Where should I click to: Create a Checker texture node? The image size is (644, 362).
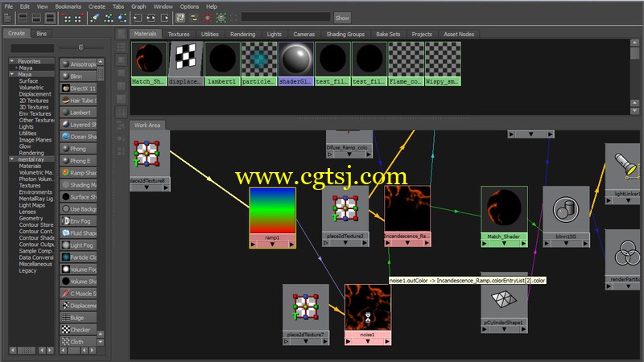click(x=78, y=330)
